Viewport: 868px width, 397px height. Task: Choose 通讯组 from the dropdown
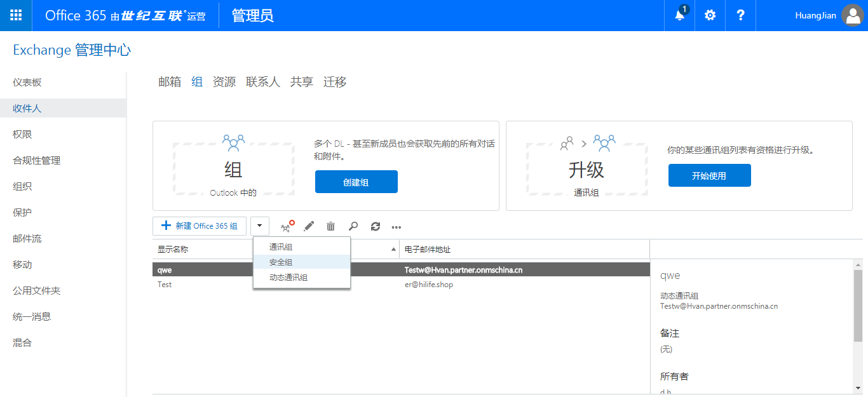coord(302,247)
